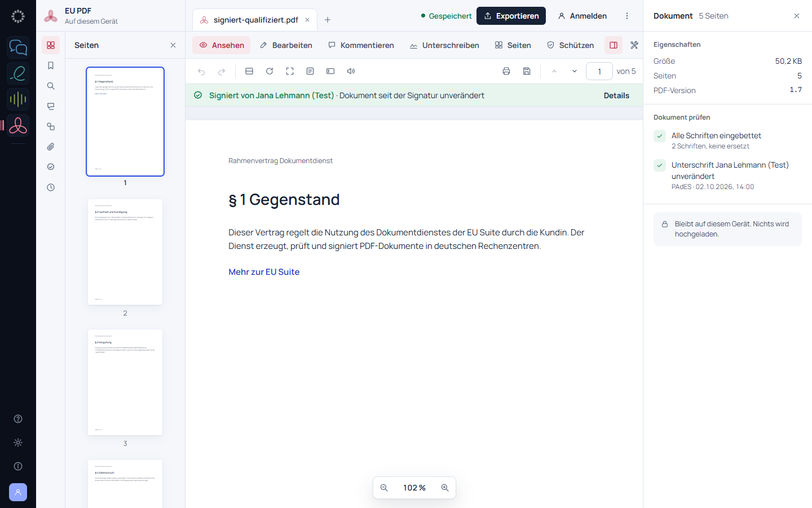Open the shapes/objects panel icon
This screenshot has width=812, height=508.
[51, 126]
